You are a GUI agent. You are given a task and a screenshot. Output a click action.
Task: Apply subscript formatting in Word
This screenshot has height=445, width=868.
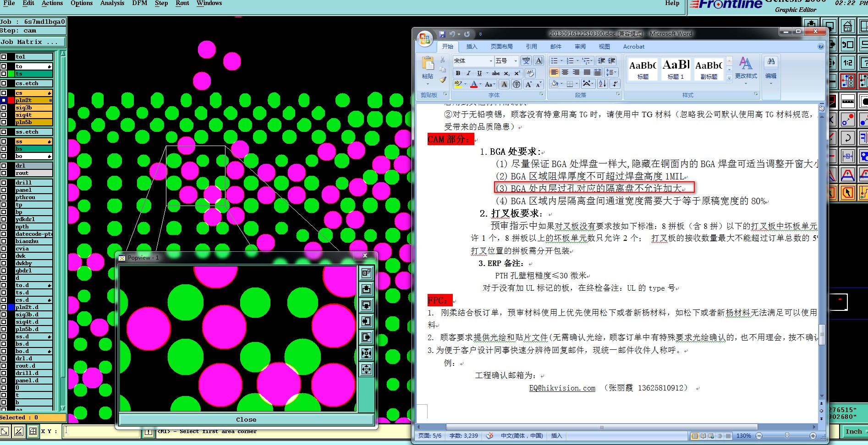(x=506, y=73)
